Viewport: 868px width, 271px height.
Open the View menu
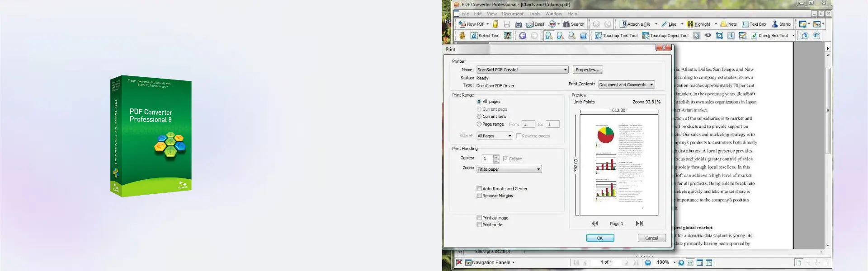[x=492, y=14]
